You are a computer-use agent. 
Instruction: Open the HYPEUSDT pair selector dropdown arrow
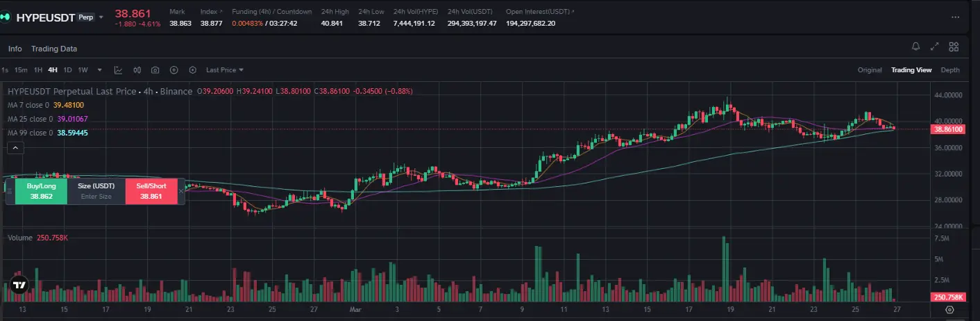(x=101, y=17)
